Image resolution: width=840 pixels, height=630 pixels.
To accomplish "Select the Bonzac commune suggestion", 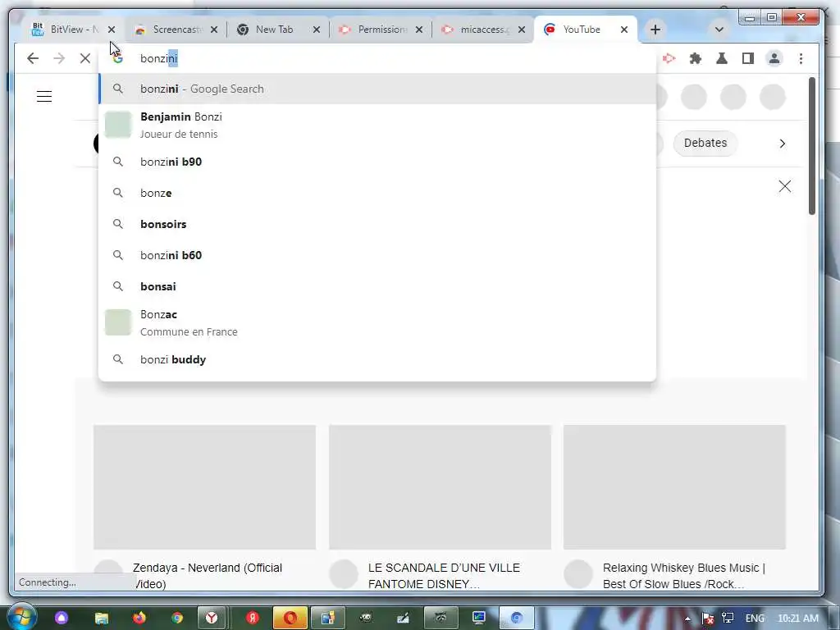I will click(377, 322).
